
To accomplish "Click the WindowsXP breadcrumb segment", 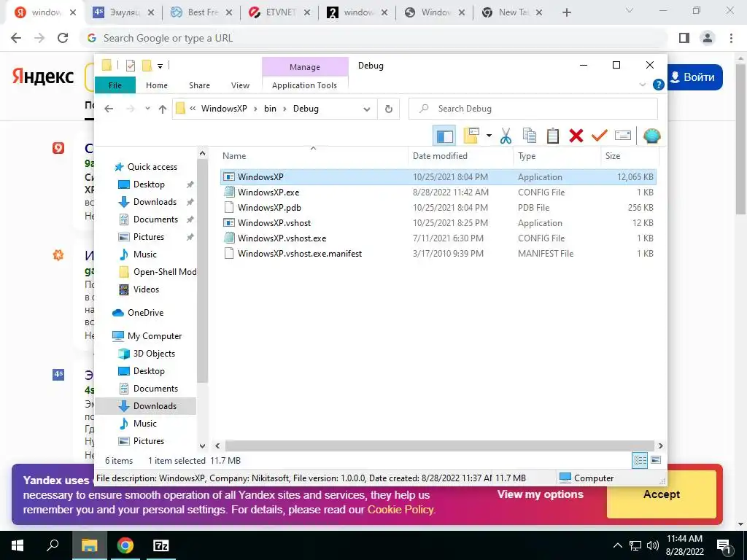I will 224,109.
